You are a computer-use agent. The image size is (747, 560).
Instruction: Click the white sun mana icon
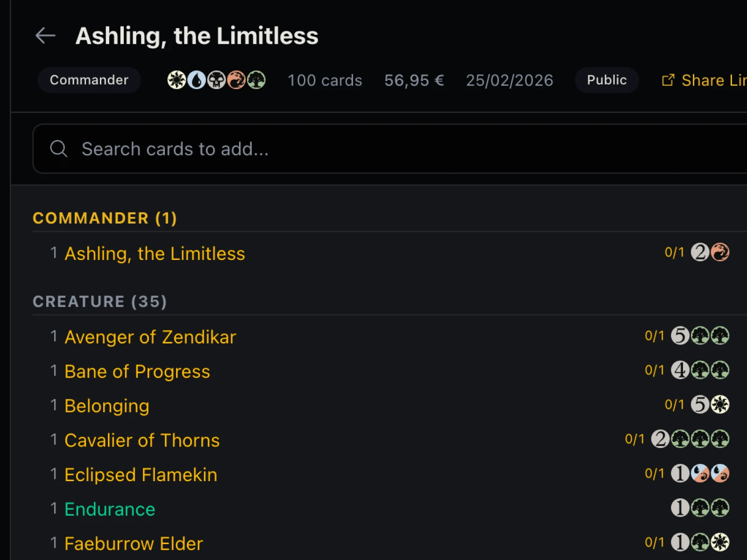[176, 80]
